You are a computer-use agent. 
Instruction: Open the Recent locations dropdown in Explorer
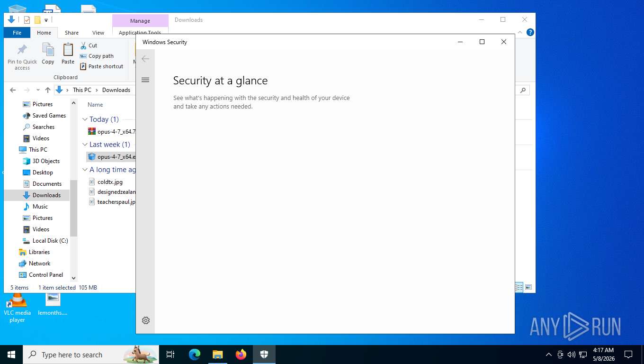pos(39,90)
